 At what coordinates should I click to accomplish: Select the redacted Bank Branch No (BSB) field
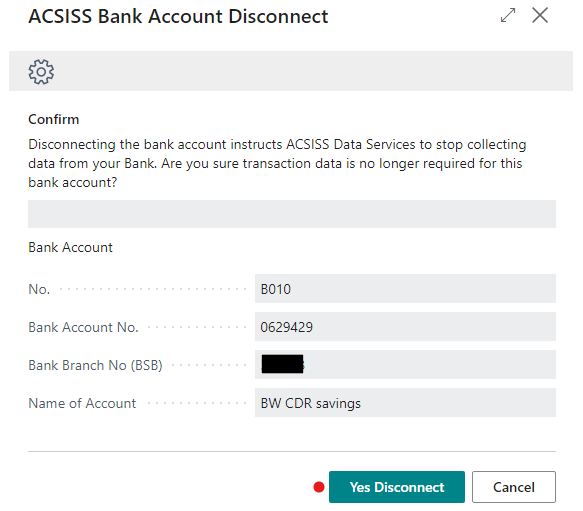405,364
